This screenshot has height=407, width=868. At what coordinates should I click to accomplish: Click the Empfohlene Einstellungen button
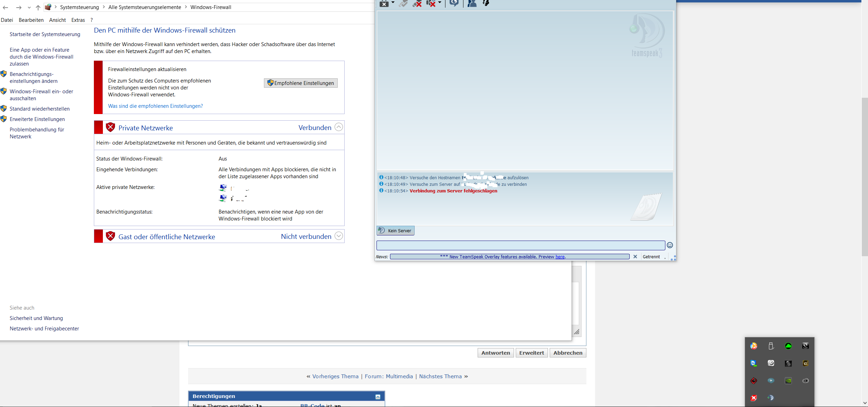[x=301, y=83]
